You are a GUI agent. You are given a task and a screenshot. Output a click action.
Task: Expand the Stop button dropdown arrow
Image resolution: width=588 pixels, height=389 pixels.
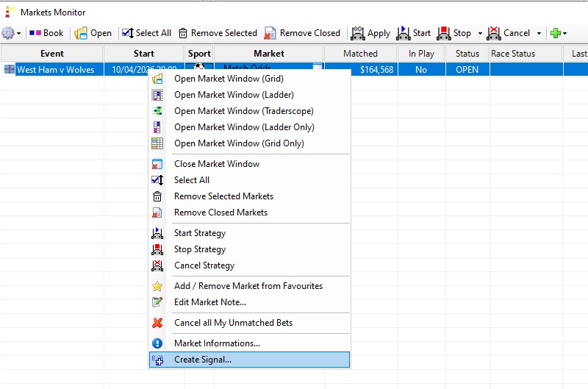(480, 33)
